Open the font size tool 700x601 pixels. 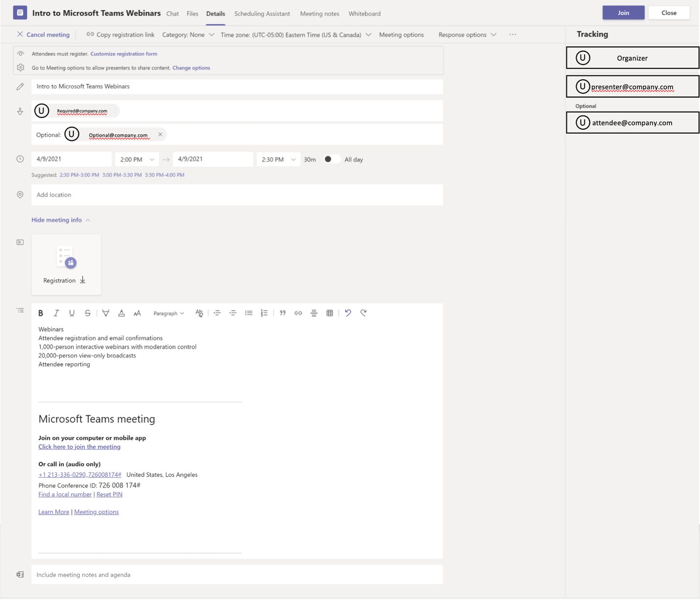click(x=137, y=313)
